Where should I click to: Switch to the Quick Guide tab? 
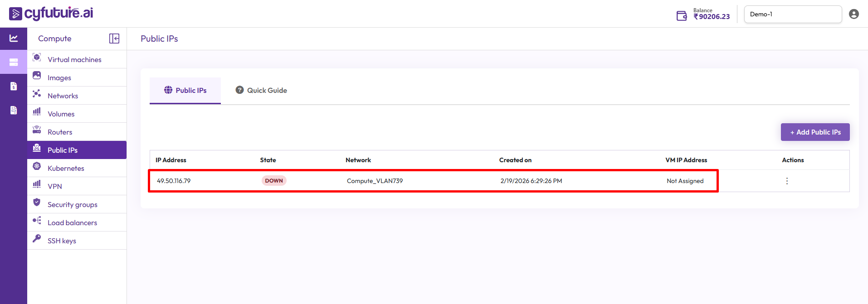tap(261, 91)
